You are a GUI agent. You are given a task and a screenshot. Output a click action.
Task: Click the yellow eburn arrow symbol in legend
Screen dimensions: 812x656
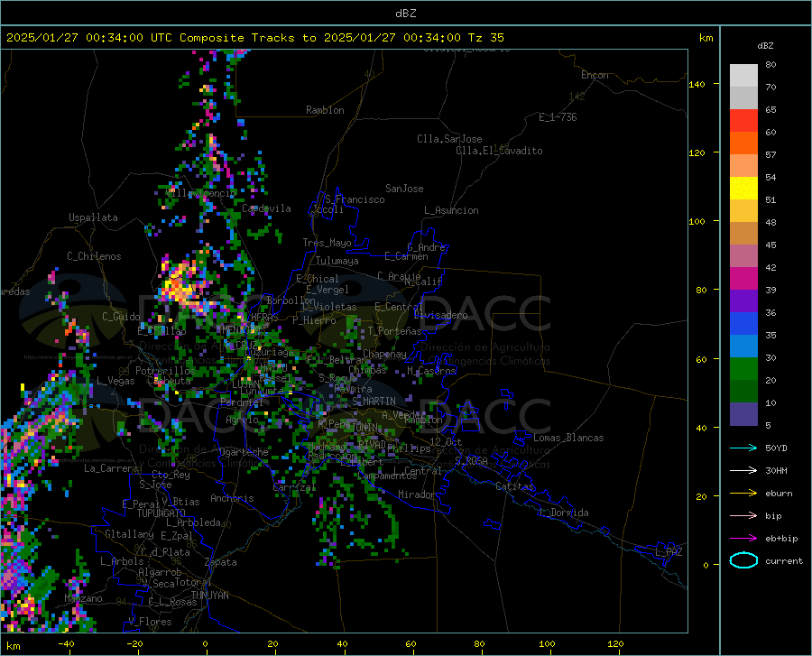pos(743,494)
